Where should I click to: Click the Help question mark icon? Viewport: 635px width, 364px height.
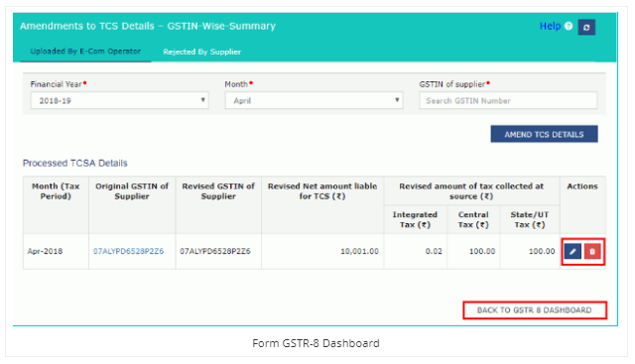point(569,26)
